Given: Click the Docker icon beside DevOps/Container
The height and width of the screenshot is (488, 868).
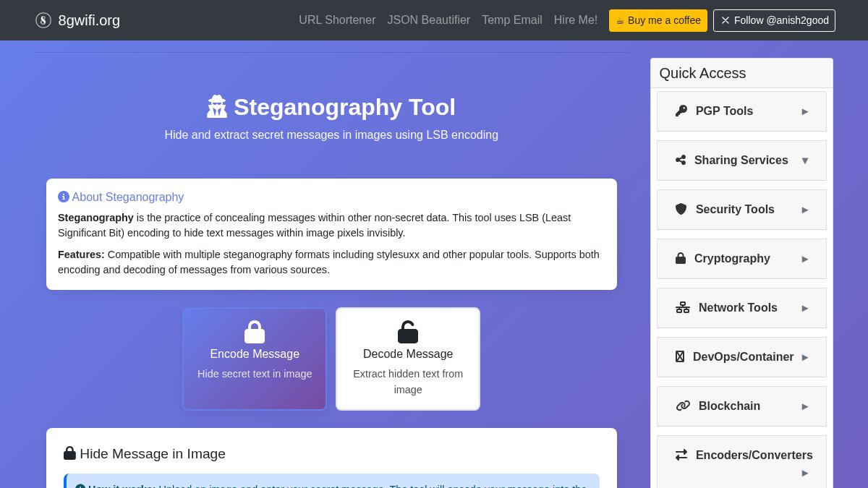Looking at the screenshot, I should tap(680, 356).
